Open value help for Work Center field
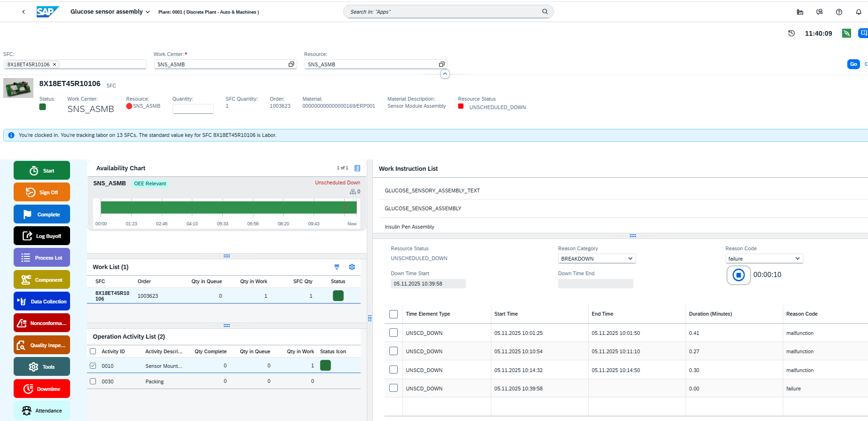Viewport: 868px width, 421px height. 291,64
